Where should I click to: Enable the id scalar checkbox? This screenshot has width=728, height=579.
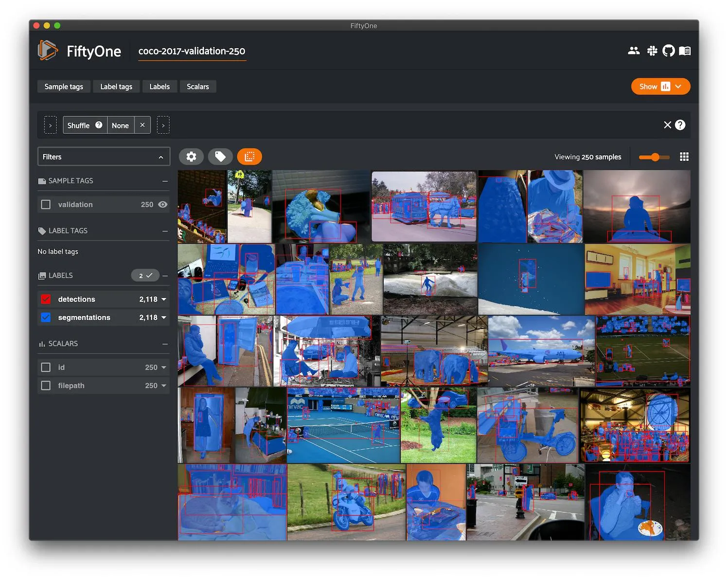[x=46, y=367]
